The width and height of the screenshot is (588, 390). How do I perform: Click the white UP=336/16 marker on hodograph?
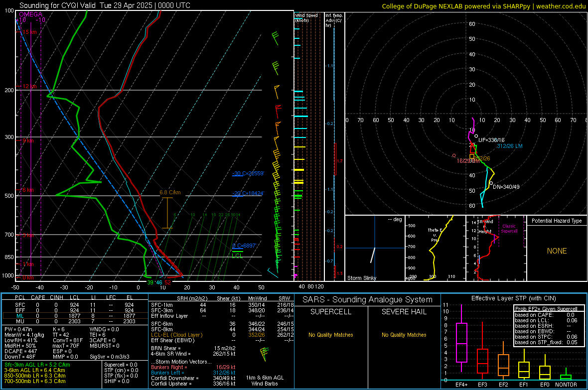point(476,136)
